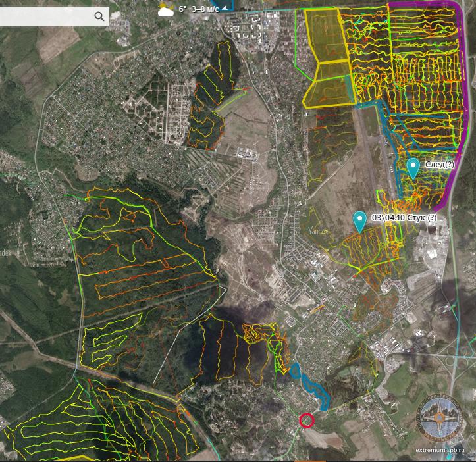Click the red circle marker on the road
Screen dimensions: 476x462
click(307, 420)
